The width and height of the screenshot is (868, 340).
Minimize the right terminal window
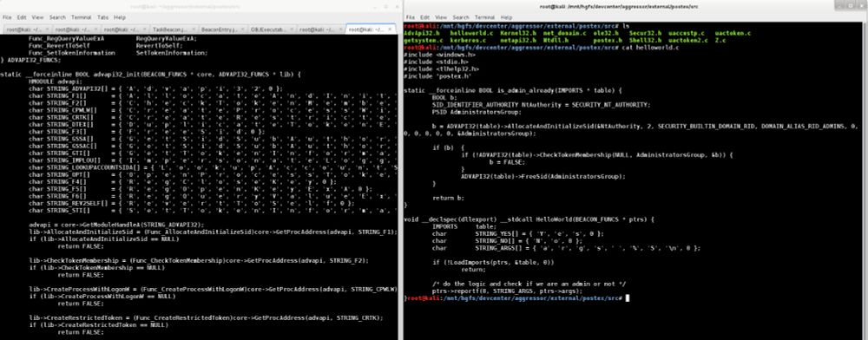(840, 5)
